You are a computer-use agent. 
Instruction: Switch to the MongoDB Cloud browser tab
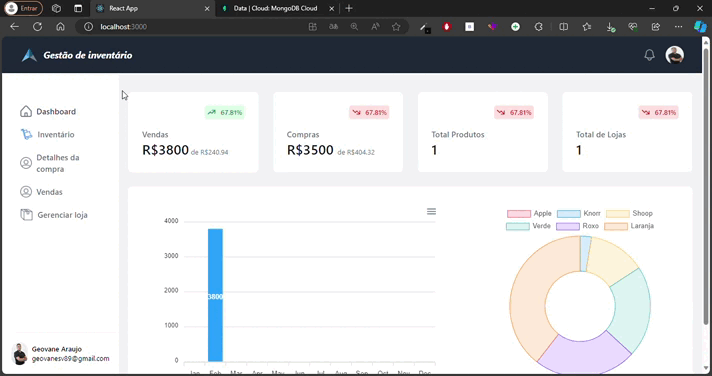[x=277, y=8]
